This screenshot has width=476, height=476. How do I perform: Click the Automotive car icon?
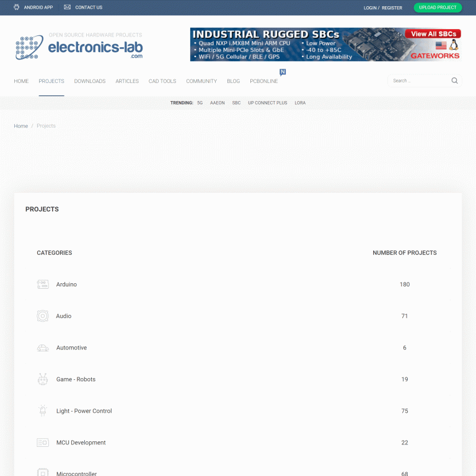(x=42, y=348)
